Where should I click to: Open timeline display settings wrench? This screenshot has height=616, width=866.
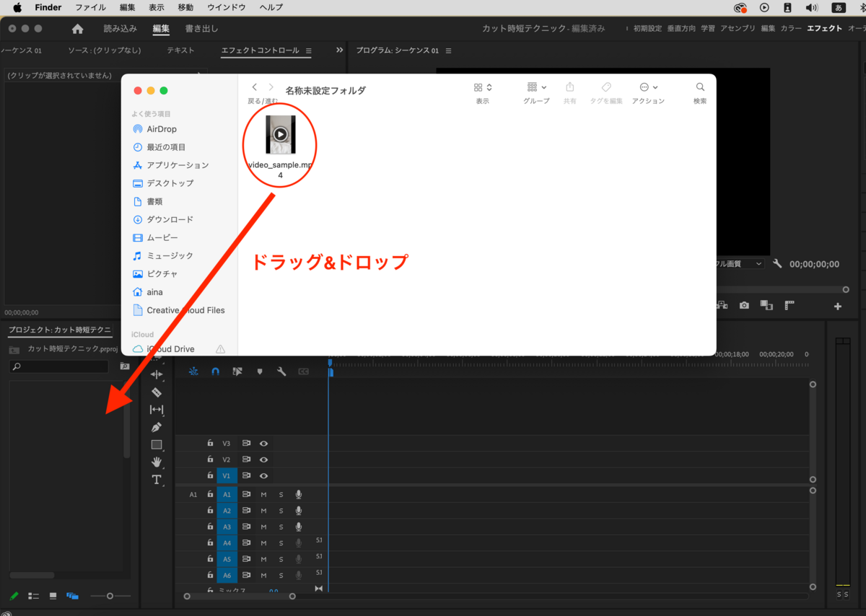[x=281, y=371]
